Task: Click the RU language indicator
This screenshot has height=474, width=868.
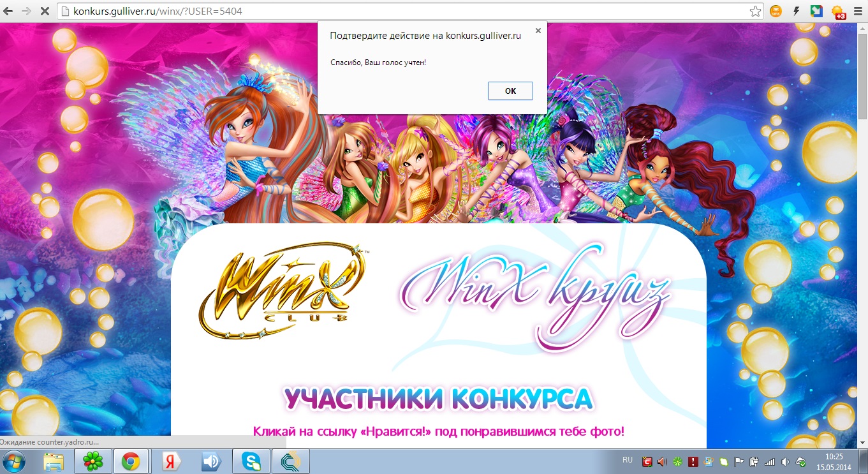Action: 628,460
